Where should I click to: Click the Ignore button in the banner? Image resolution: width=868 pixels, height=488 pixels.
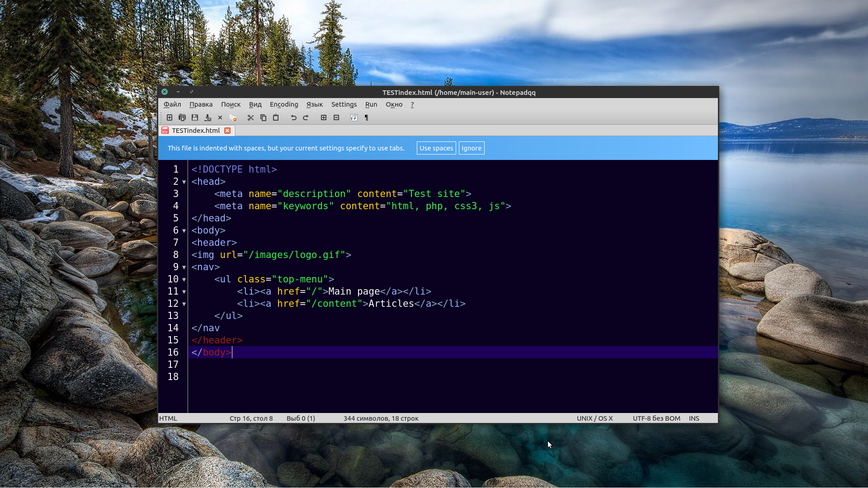pos(472,148)
